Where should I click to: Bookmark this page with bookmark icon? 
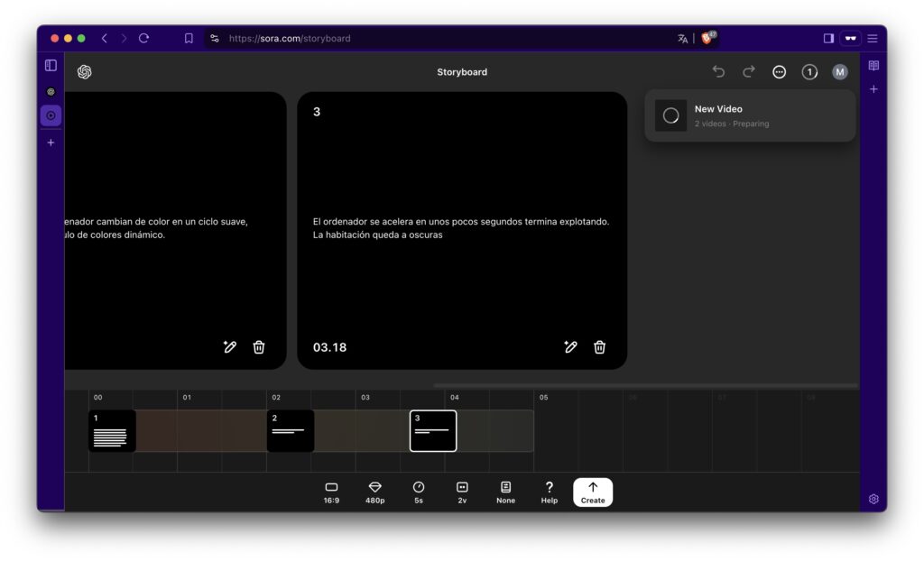tap(189, 38)
